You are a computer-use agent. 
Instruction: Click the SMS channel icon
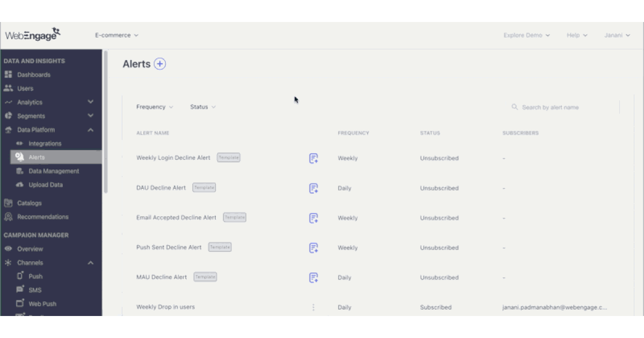pyautogui.click(x=20, y=290)
